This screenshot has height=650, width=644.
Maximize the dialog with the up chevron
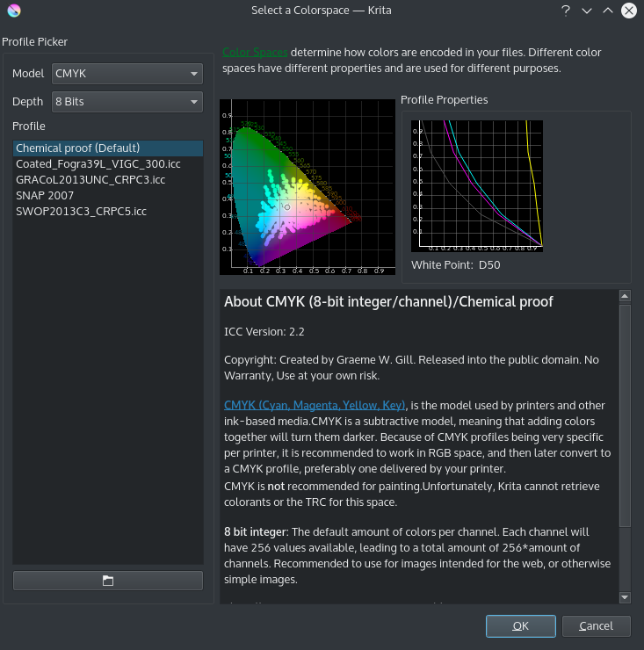click(x=607, y=11)
